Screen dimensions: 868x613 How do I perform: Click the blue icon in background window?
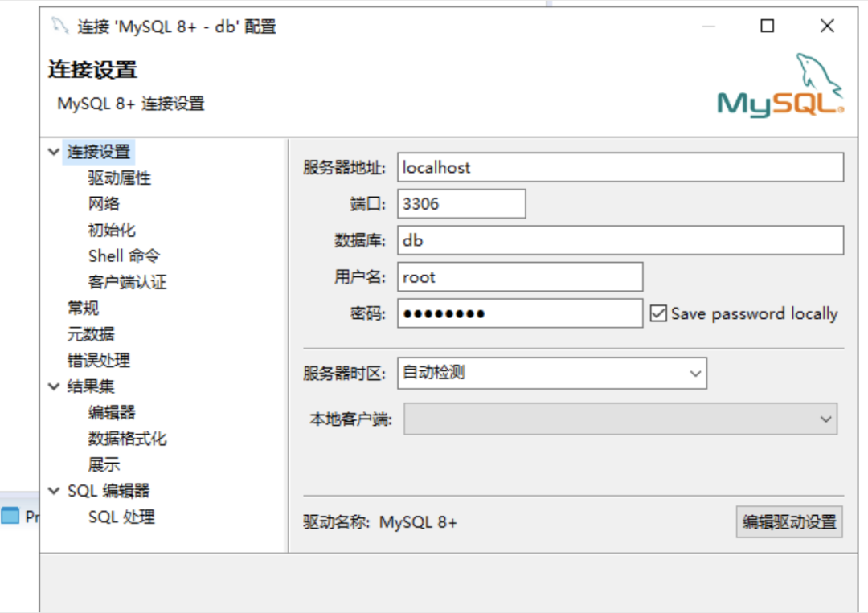point(10,516)
